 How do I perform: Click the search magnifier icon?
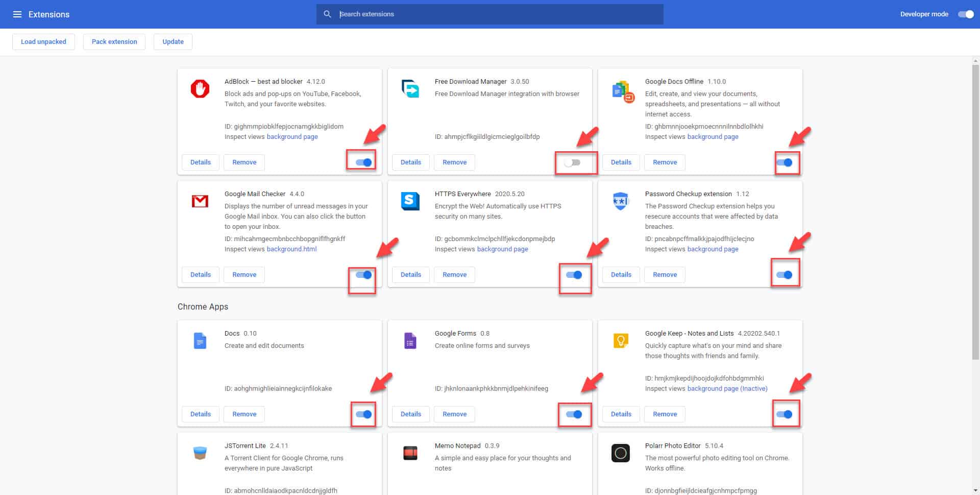328,14
